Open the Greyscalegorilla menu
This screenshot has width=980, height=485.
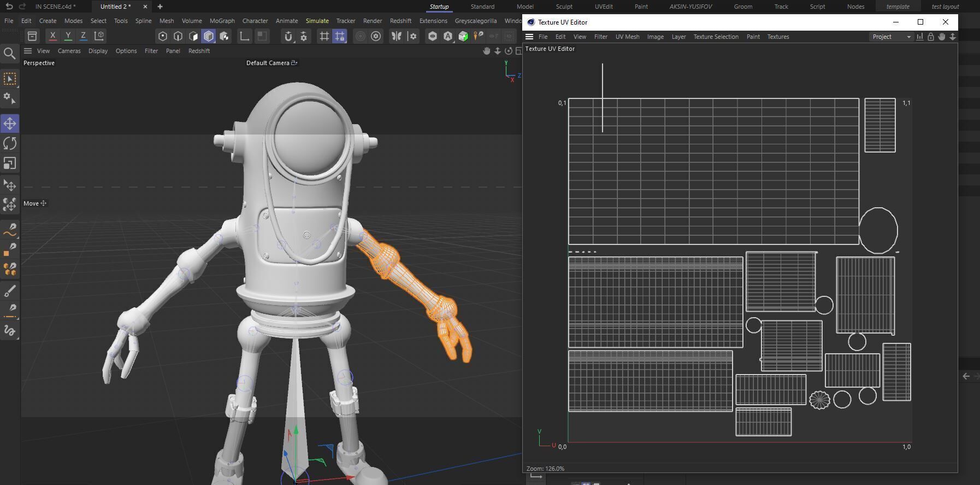(476, 21)
